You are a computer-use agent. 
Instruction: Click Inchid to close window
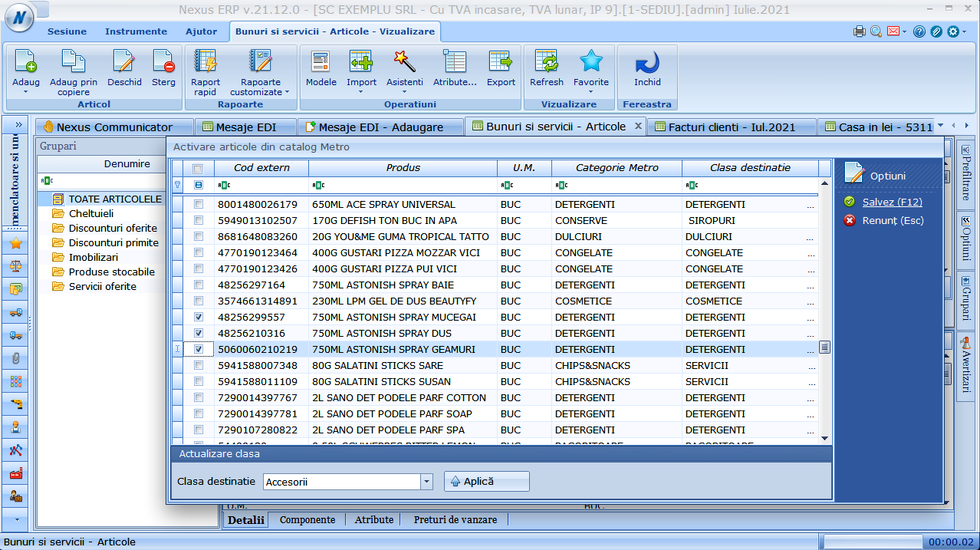(x=647, y=61)
